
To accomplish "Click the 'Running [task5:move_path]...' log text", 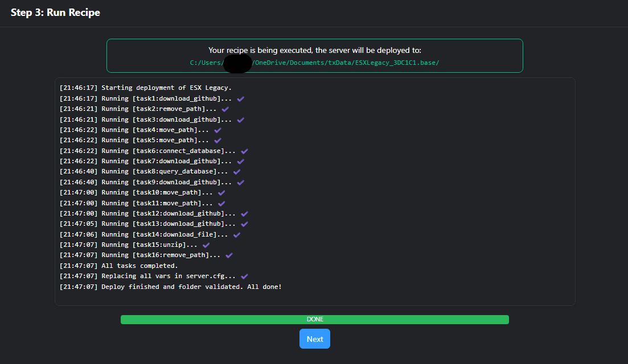I will click(x=155, y=140).
